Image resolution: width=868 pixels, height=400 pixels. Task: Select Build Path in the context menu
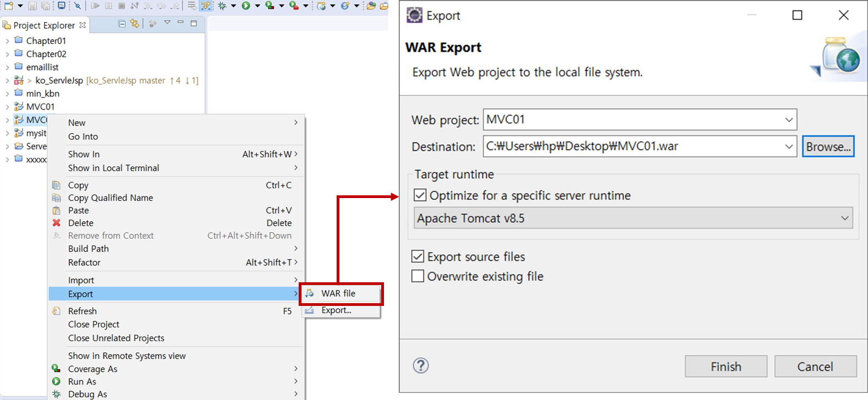(177, 249)
